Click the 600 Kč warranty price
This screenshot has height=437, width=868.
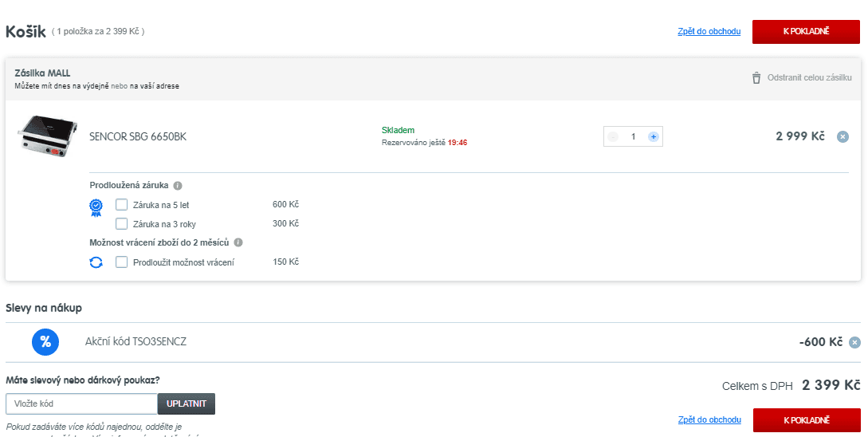(x=285, y=205)
